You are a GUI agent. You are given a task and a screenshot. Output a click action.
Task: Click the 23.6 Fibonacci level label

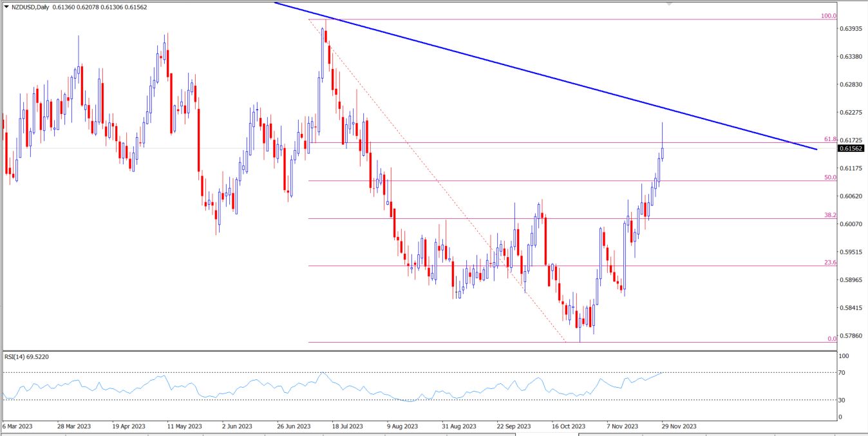(x=831, y=262)
